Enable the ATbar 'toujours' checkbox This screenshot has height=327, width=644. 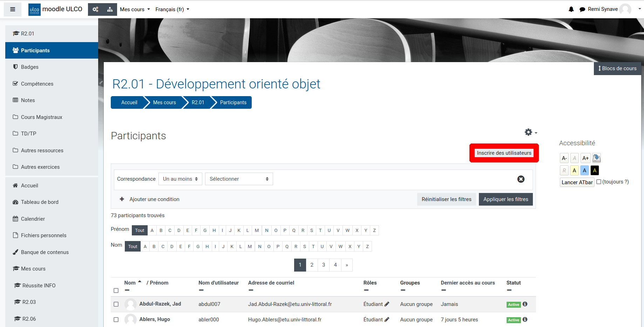click(x=599, y=182)
